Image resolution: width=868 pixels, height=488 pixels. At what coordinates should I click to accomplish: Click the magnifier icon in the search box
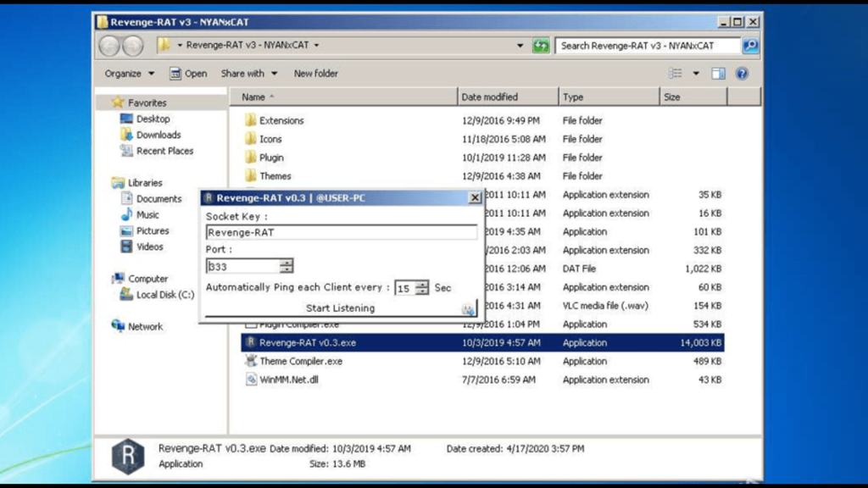point(751,46)
